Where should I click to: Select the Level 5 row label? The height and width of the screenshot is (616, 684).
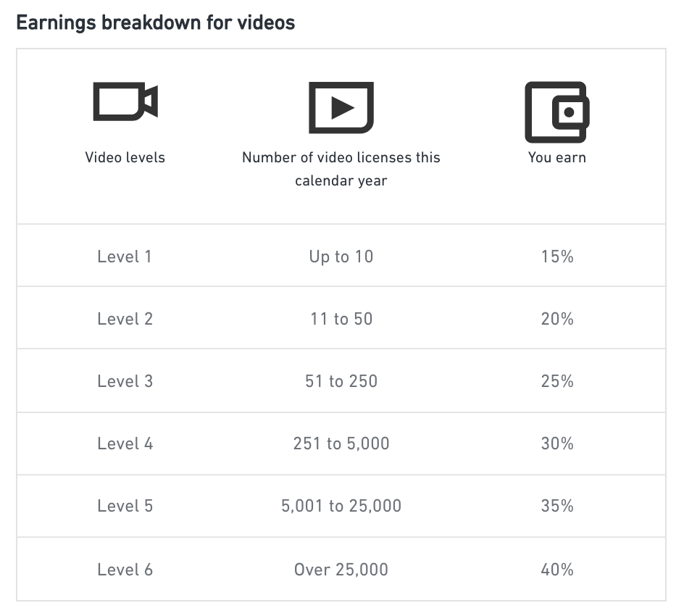[x=125, y=506]
